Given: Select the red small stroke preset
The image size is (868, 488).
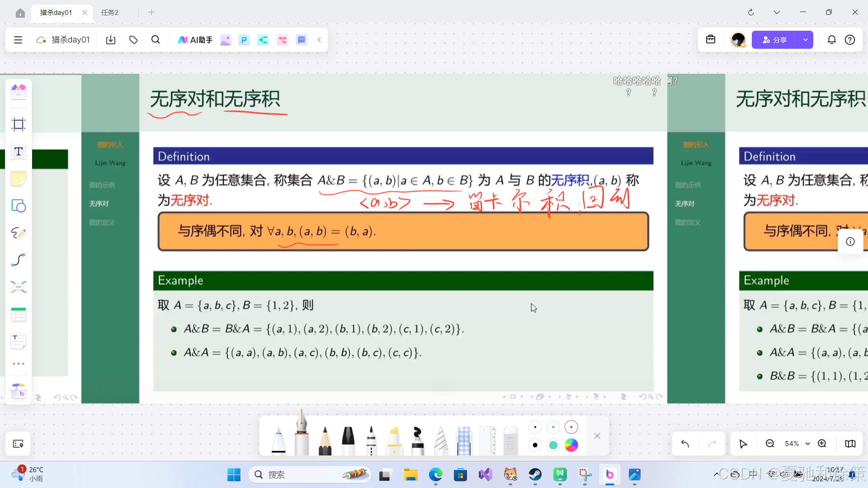Looking at the screenshot, I should coord(571,427).
